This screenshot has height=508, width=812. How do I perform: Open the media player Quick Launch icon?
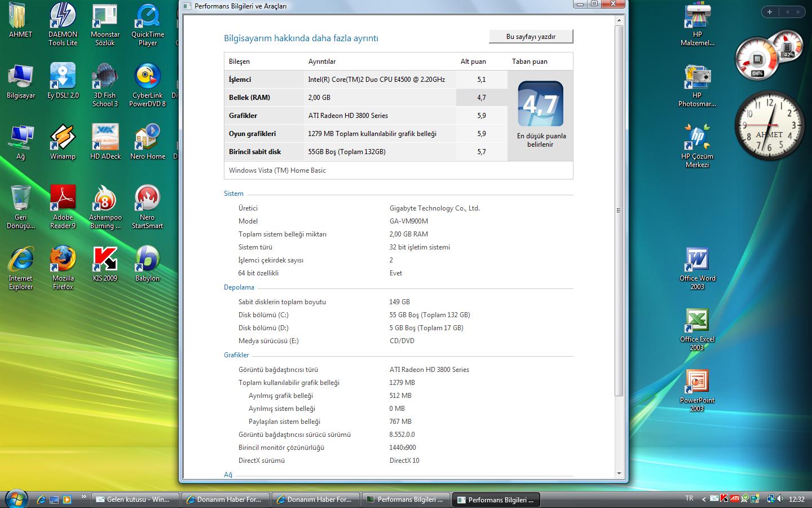[x=67, y=500]
